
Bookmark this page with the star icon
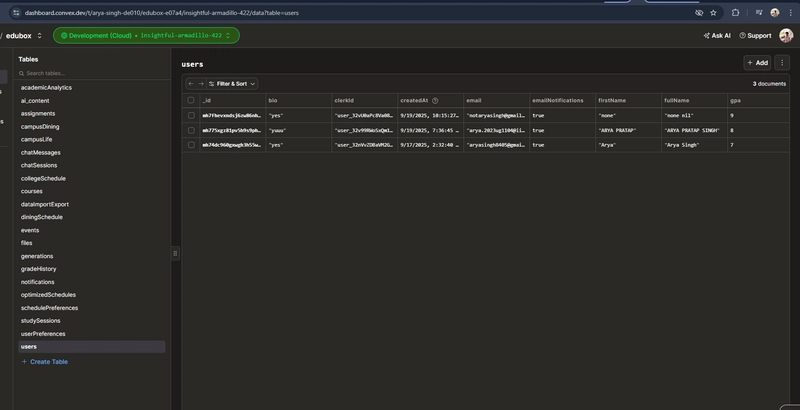(x=713, y=13)
